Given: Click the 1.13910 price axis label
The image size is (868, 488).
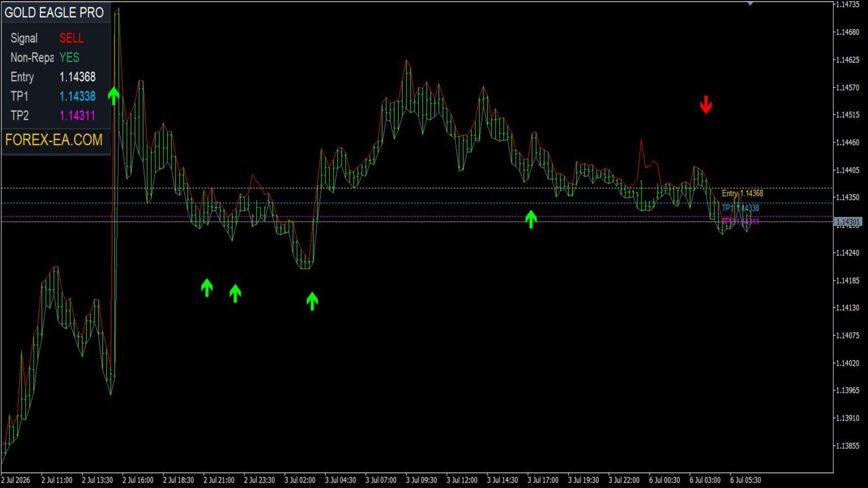Looking at the screenshot, I should tap(847, 418).
